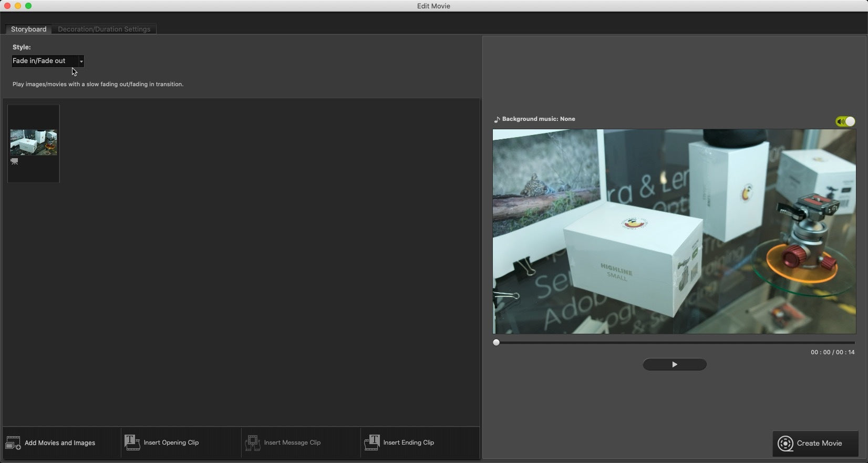Expand the Style dropdown arrow
The width and height of the screenshot is (868, 463).
[x=81, y=61]
